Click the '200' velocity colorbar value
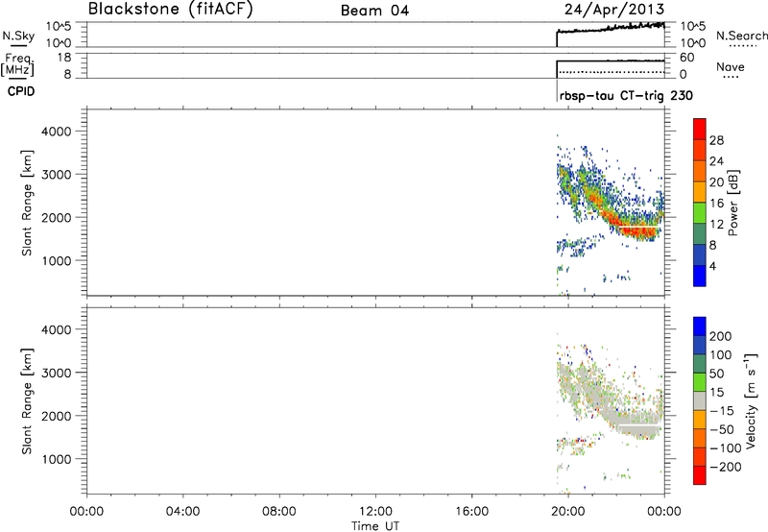 point(721,336)
